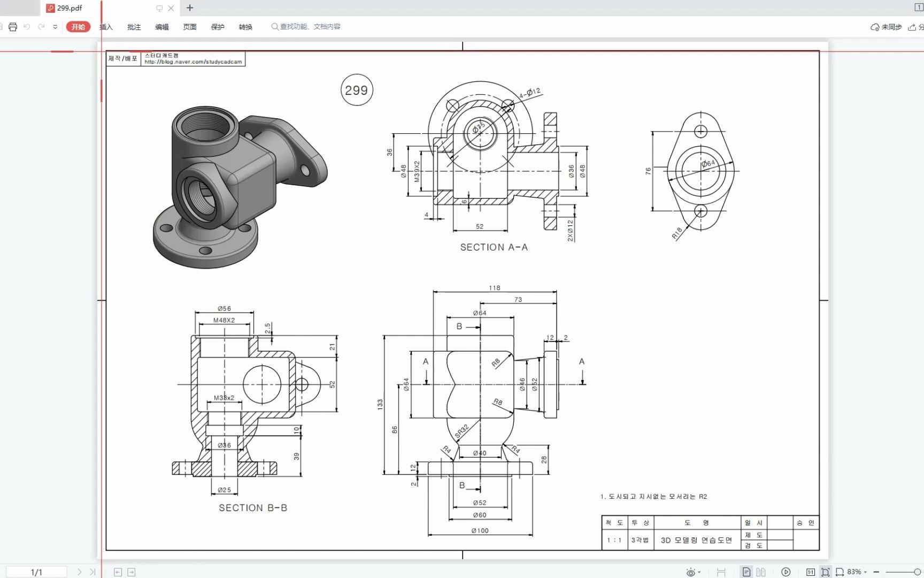Open the 页面 ribbon menu
924x578 pixels.
(189, 26)
